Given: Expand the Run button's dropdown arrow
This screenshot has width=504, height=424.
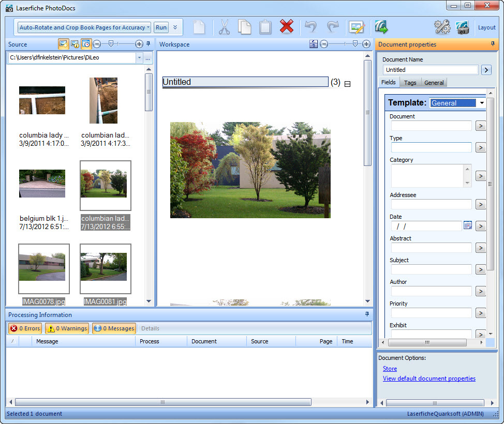Looking at the screenshot, I should pos(174,27).
